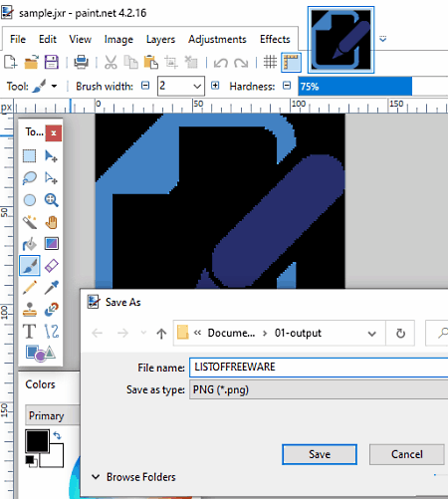The width and height of the screenshot is (448, 499).
Task: Open the Edit menu
Action: click(48, 39)
